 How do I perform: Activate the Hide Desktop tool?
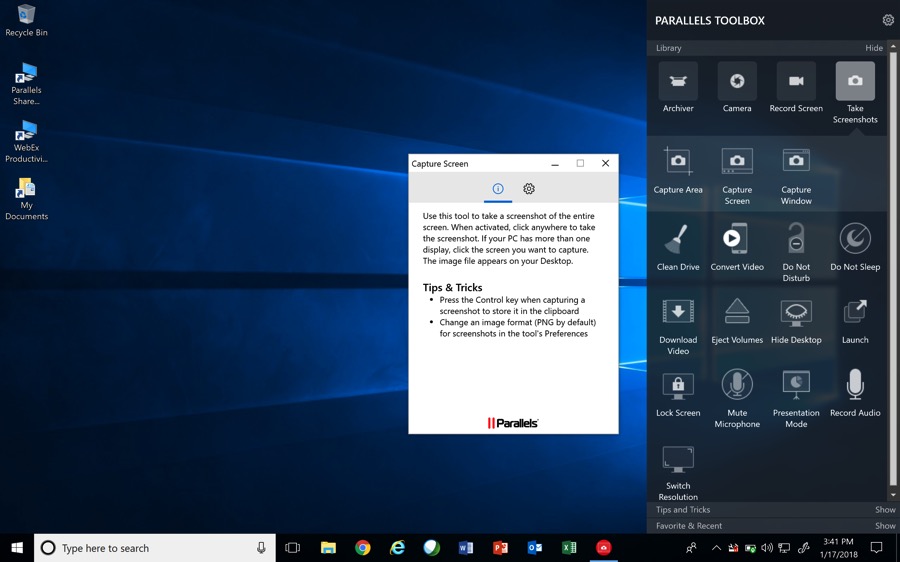tap(796, 321)
